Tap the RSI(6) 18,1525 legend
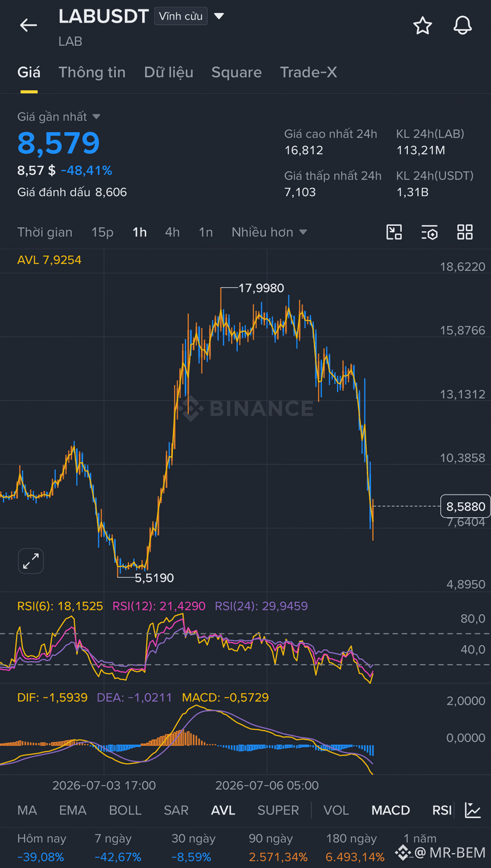 (60, 606)
